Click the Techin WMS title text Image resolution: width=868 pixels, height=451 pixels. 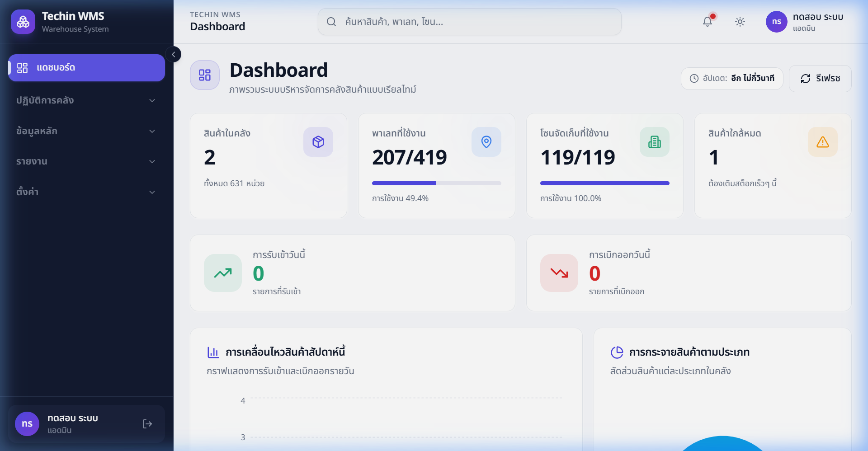(x=73, y=16)
